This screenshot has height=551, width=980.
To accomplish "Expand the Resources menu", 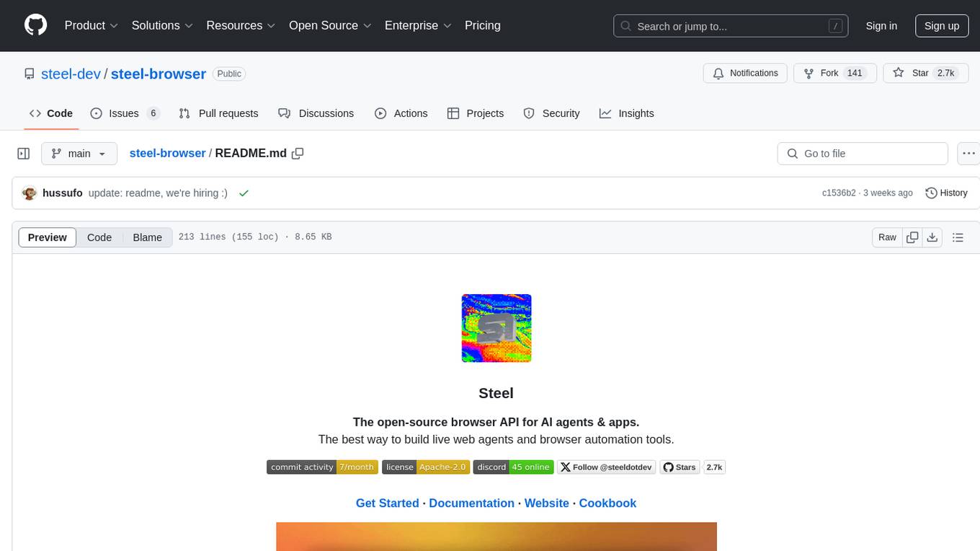I will coord(241,25).
